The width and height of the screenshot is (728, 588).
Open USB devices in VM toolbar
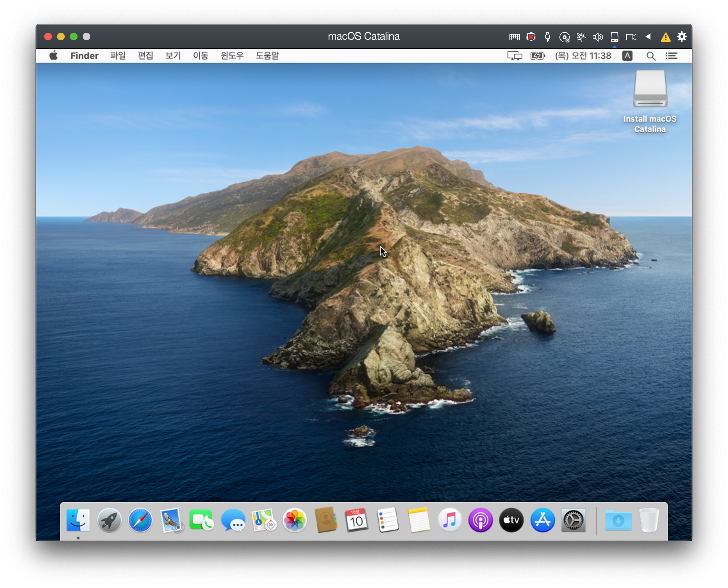[547, 37]
